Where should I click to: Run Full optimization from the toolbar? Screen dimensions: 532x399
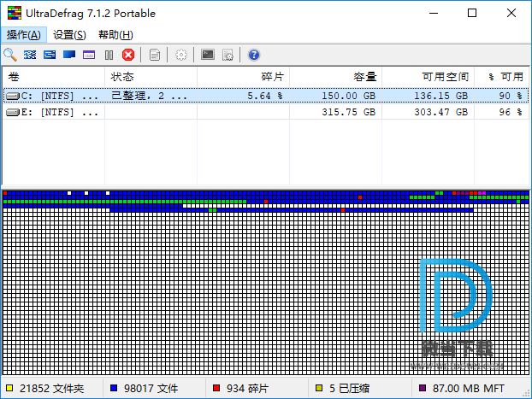click(x=69, y=55)
